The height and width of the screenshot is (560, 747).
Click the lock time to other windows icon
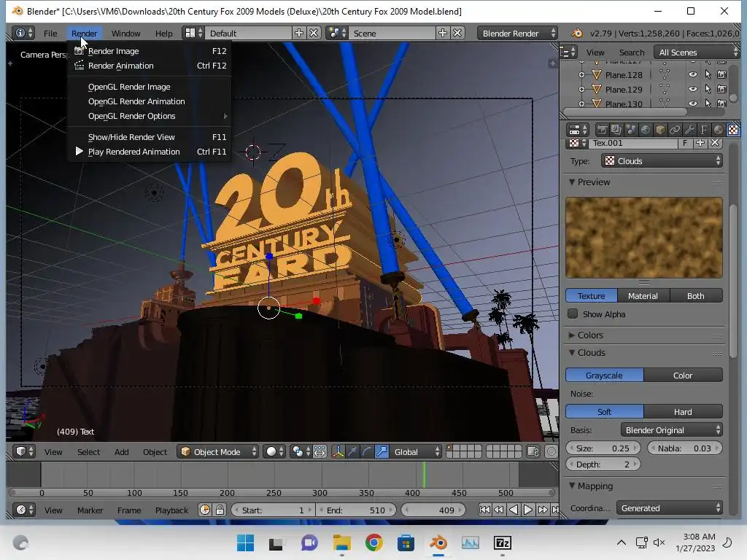tap(220, 510)
